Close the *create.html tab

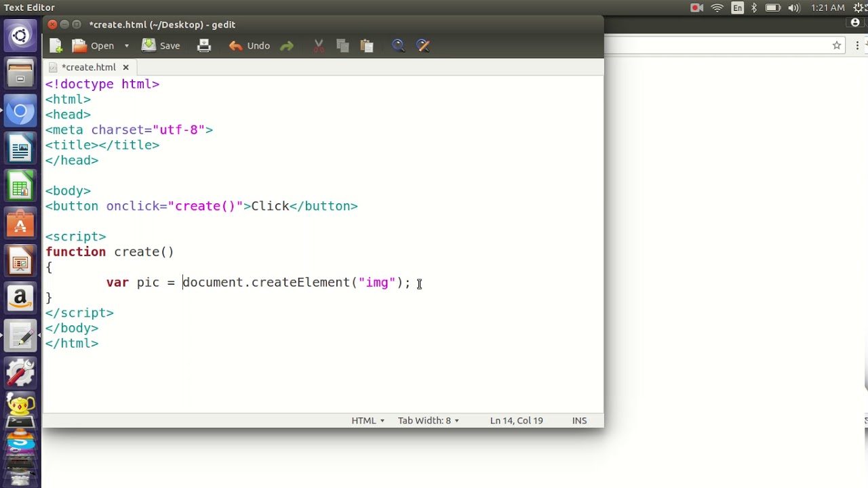[x=125, y=68]
